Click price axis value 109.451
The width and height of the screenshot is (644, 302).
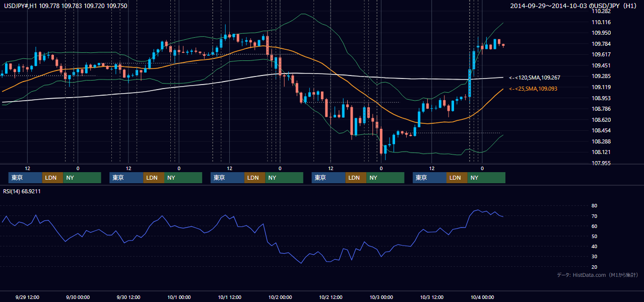point(602,65)
